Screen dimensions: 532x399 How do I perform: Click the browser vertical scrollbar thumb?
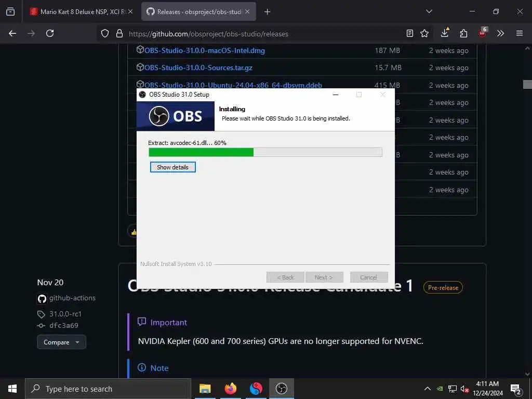tap(527, 84)
